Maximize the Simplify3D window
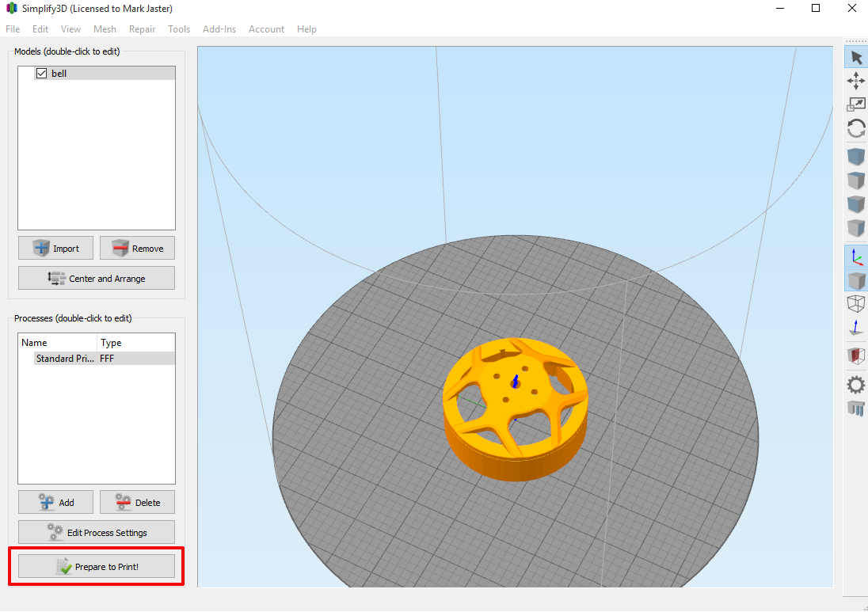The height and width of the screenshot is (612, 868). click(x=816, y=8)
